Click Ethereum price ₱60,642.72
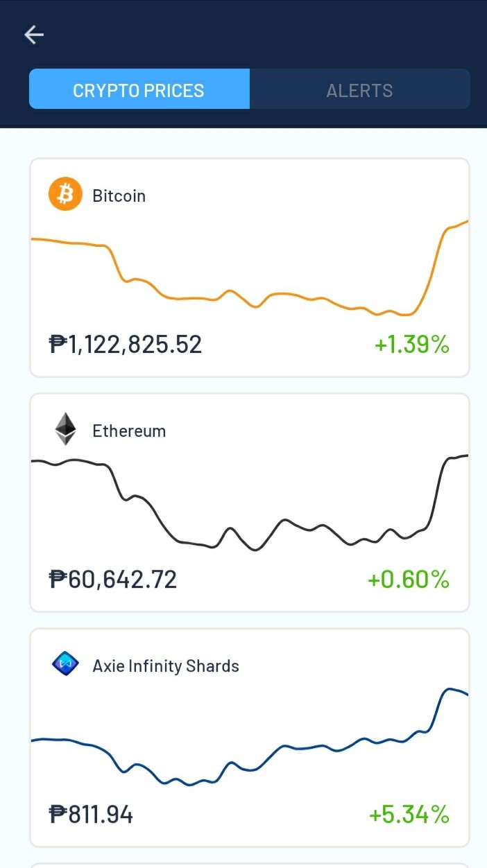This screenshot has width=487, height=868. pos(113,580)
